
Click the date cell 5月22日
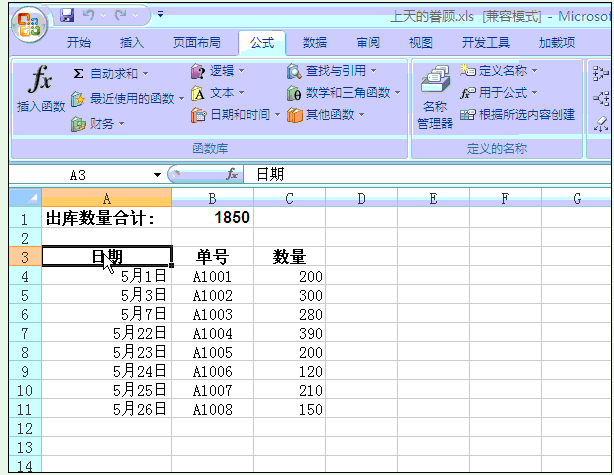(x=107, y=333)
